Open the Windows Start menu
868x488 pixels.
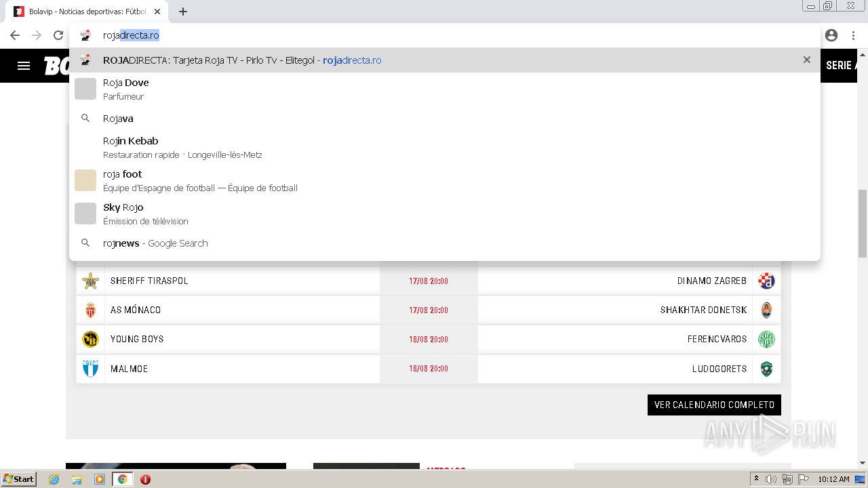tap(18, 479)
